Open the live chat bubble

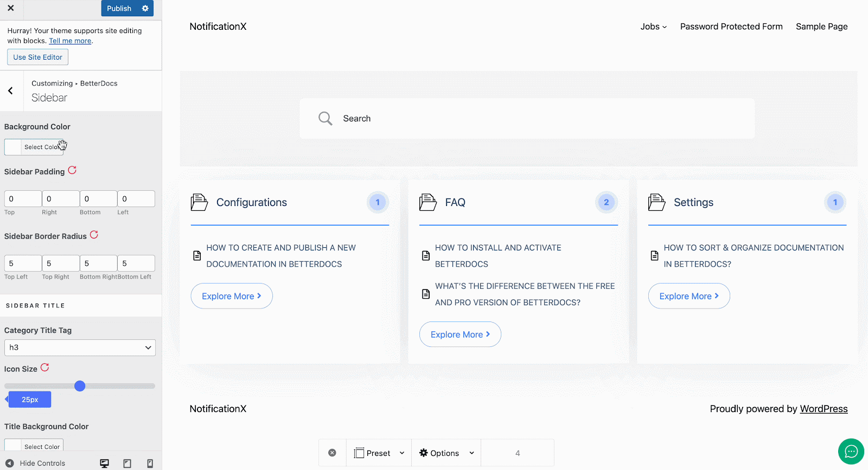pos(851,452)
